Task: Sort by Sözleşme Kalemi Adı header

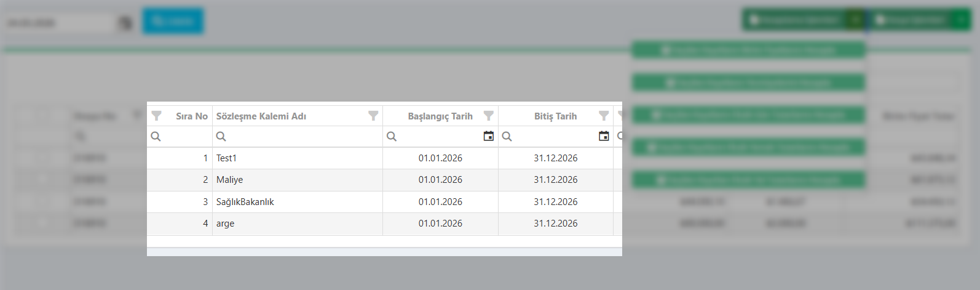Action: point(261,116)
